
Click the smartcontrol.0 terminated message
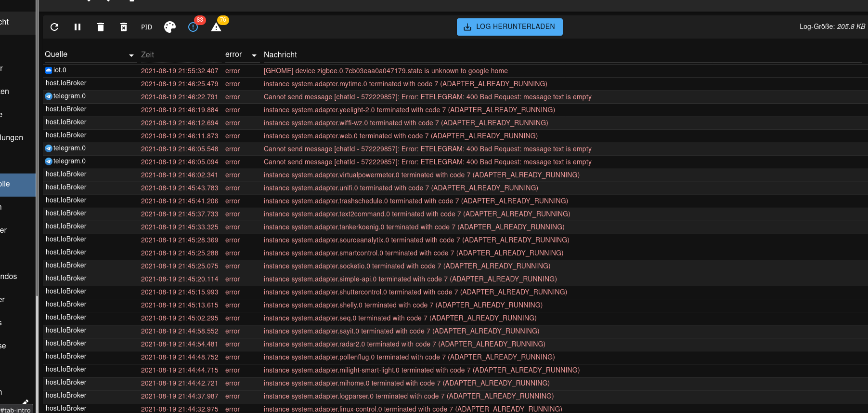[414, 253]
